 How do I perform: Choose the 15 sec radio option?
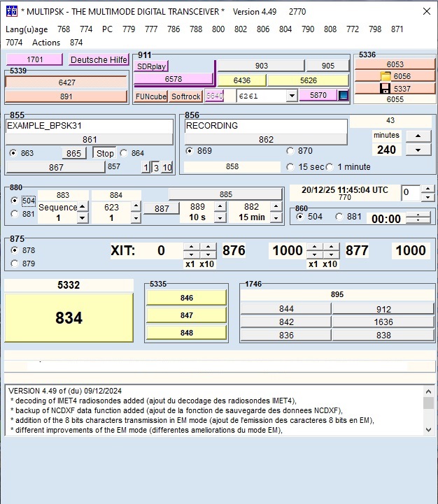[x=290, y=167]
